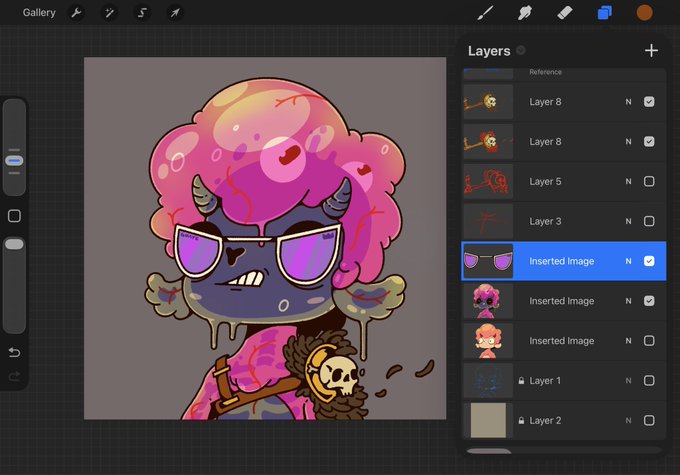Hide Layer 8 with red flower thumbnail
The width and height of the screenshot is (680, 475).
649,141
